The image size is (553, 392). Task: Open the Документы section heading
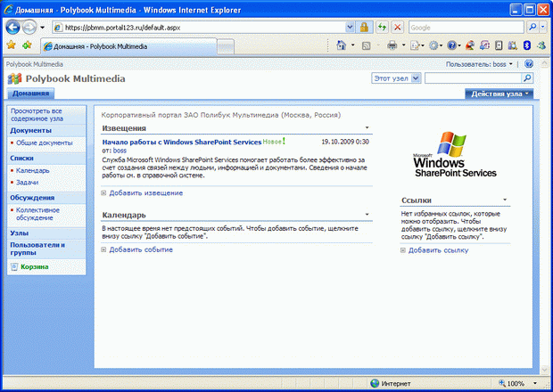pyautogui.click(x=30, y=130)
